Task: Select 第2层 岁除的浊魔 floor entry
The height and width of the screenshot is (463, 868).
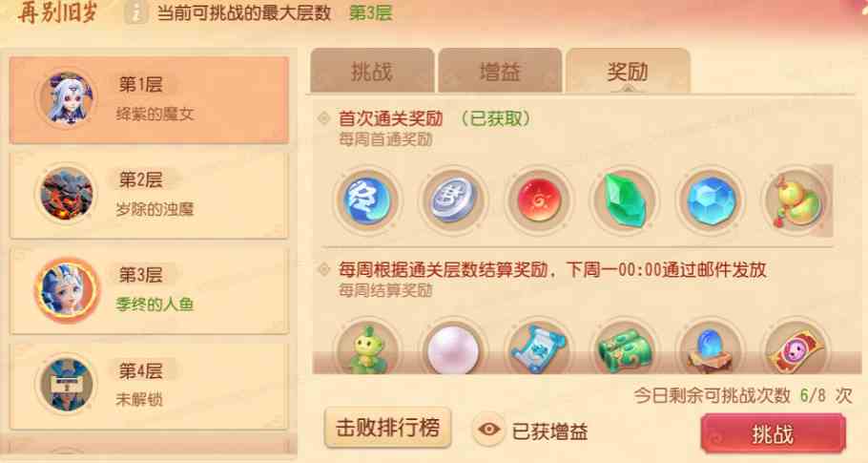Action: pyautogui.click(x=149, y=195)
